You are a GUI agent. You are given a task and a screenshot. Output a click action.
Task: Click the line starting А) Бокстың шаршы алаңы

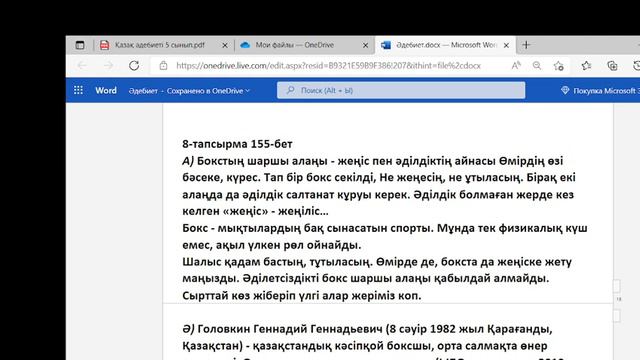373,161
